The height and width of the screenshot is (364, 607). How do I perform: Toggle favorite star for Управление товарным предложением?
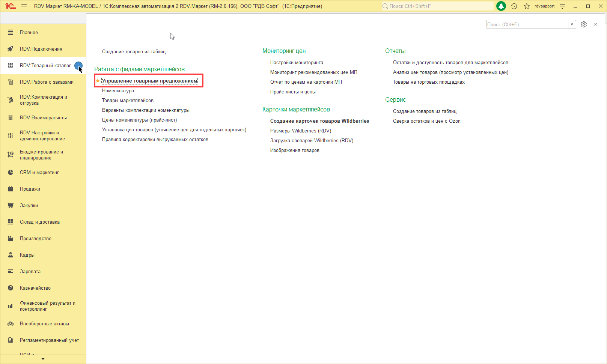click(x=98, y=81)
